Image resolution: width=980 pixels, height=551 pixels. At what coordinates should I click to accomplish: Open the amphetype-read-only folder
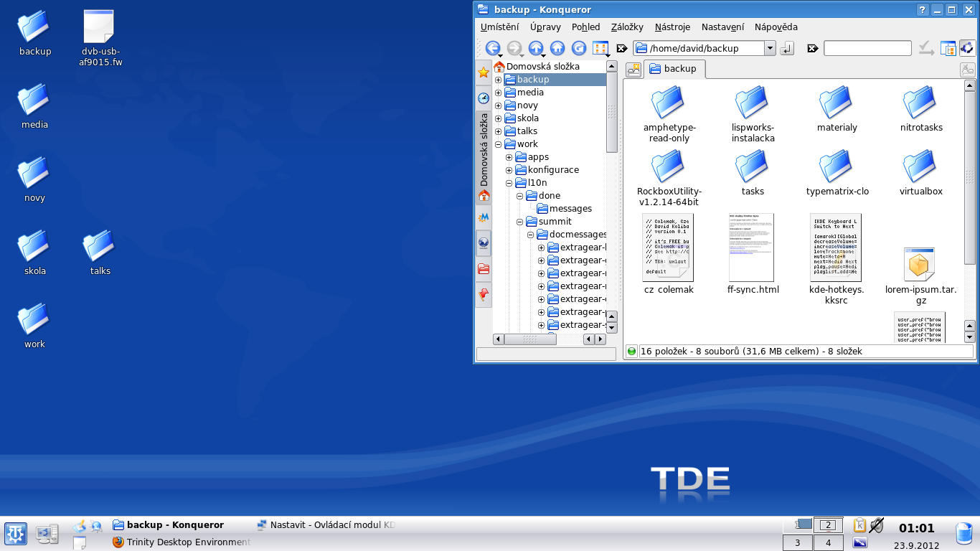pos(669,115)
